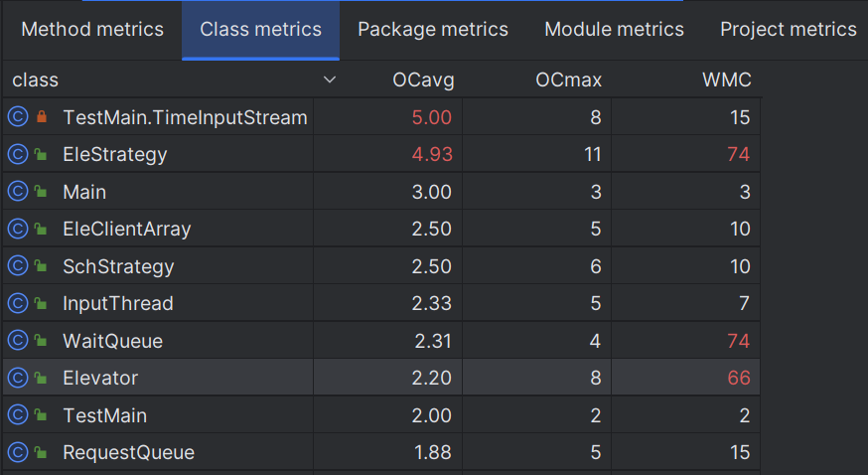Select the EleClientArray class row
Screen dimensions: 868x475
(x=126, y=230)
